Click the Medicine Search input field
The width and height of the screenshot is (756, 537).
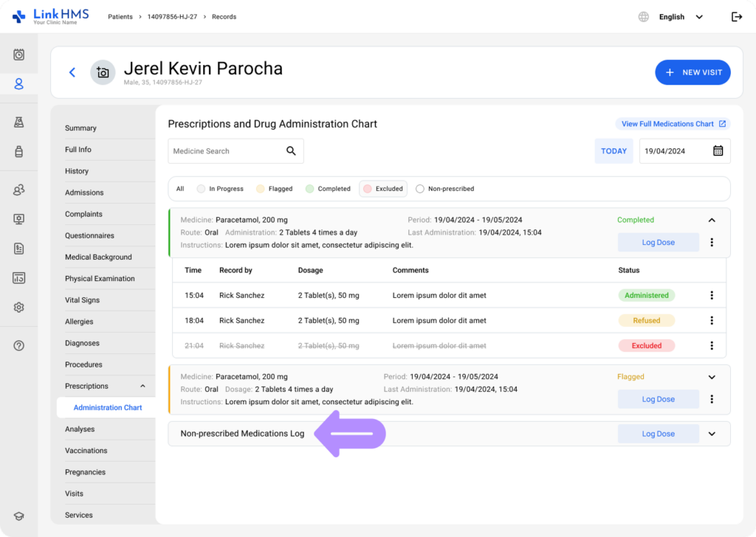(x=225, y=151)
